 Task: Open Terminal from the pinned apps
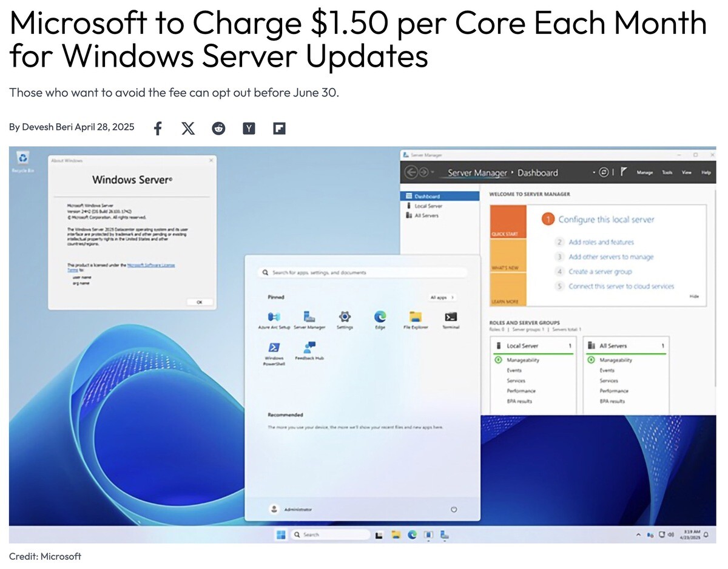[x=450, y=317]
